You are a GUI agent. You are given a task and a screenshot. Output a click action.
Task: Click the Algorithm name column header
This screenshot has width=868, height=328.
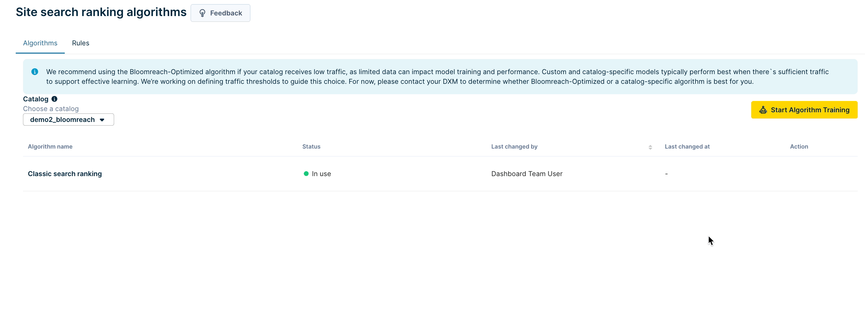pyautogui.click(x=50, y=146)
